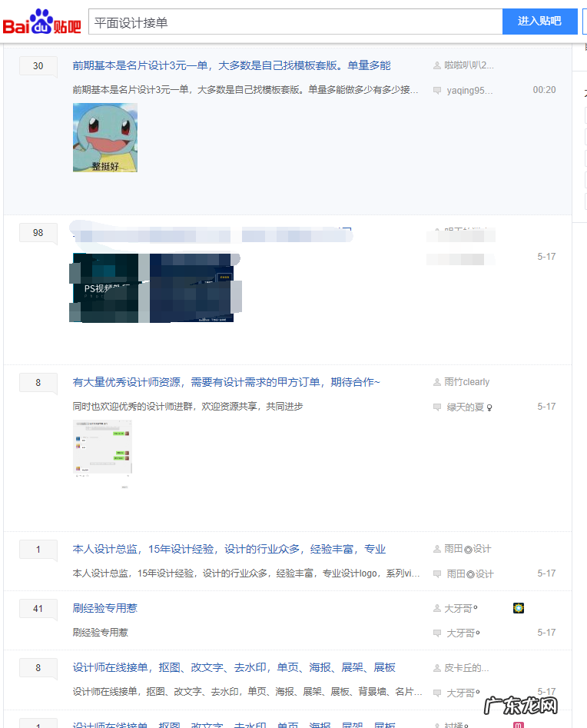Click reply count 98
This screenshot has width=587, height=728.
(x=38, y=233)
